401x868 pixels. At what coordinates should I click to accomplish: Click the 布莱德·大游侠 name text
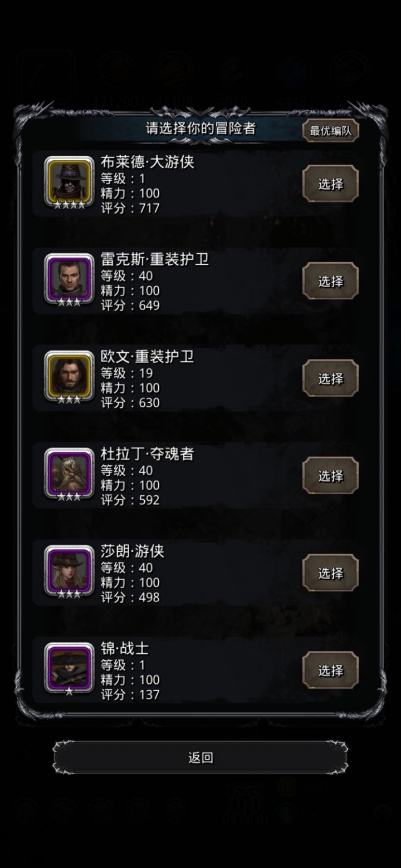pos(148,162)
